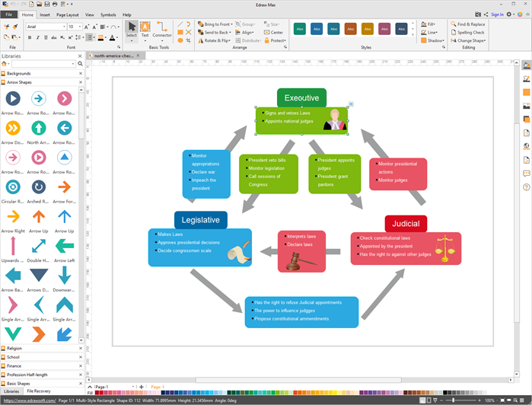Screen dimensions: 532x405
Task: Click Find & Replace
Action: click(x=467, y=24)
